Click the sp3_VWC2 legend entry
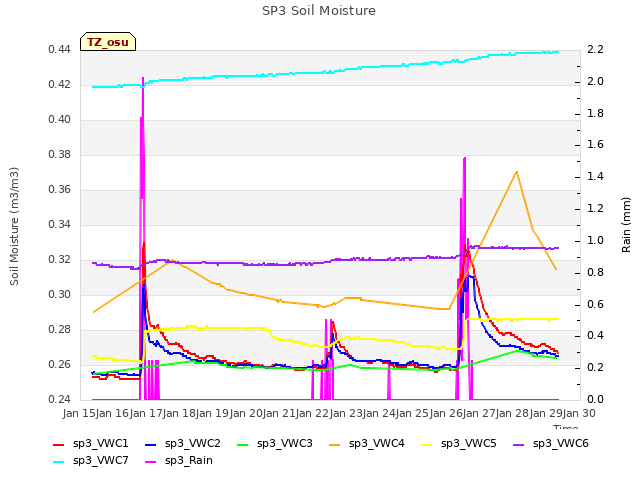 (182, 443)
